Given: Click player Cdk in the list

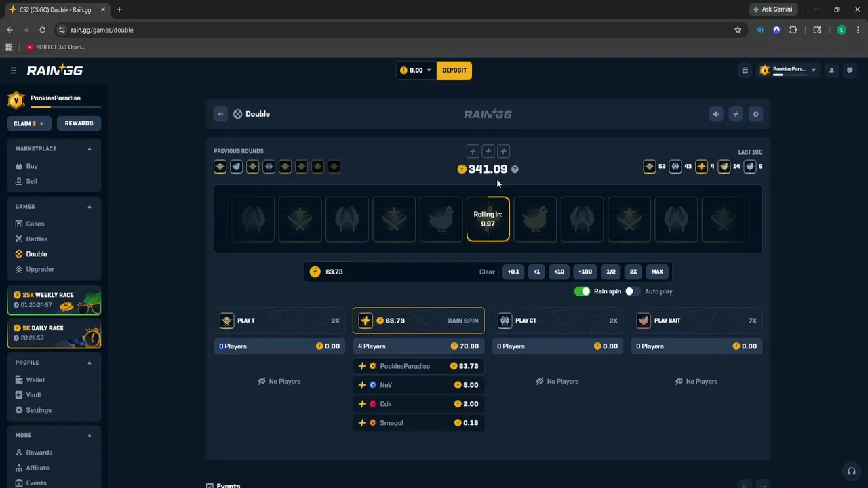Looking at the screenshot, I should (x=418, y=404).
